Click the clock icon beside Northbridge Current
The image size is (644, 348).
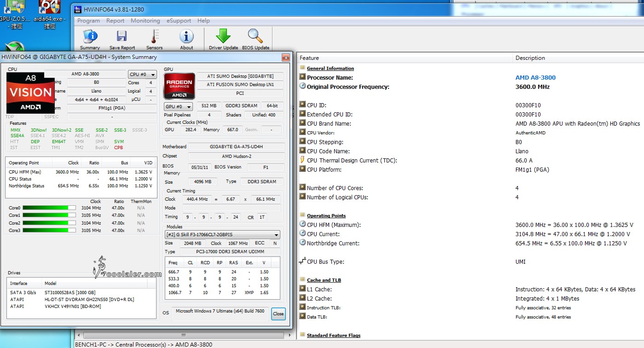click(x=302, y=243)
